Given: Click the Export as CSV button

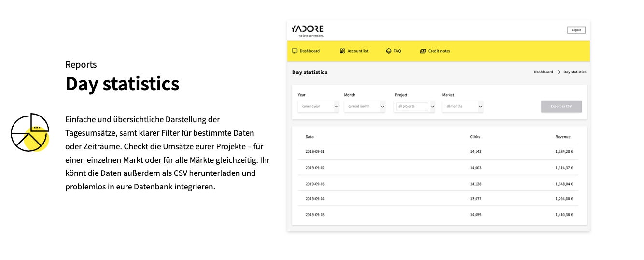Looking at the screenshot, I should tap(561, 106).
